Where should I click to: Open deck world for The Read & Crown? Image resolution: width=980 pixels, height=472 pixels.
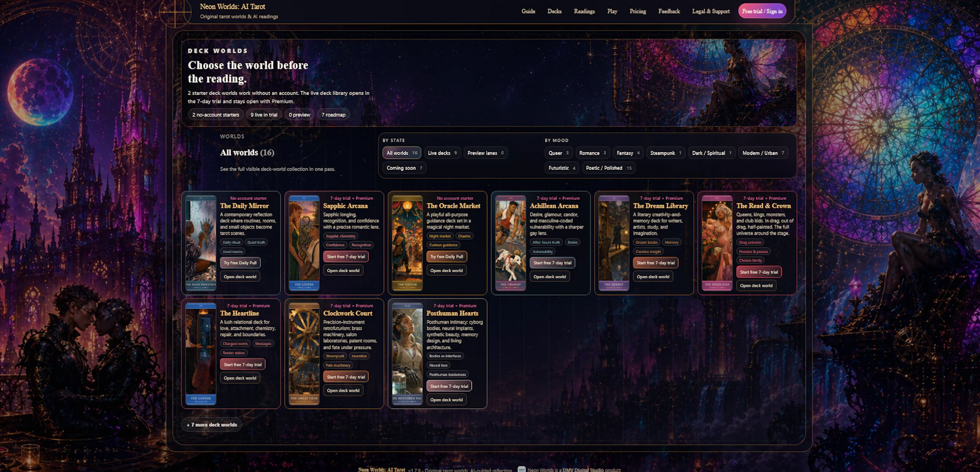pos(756,286)
